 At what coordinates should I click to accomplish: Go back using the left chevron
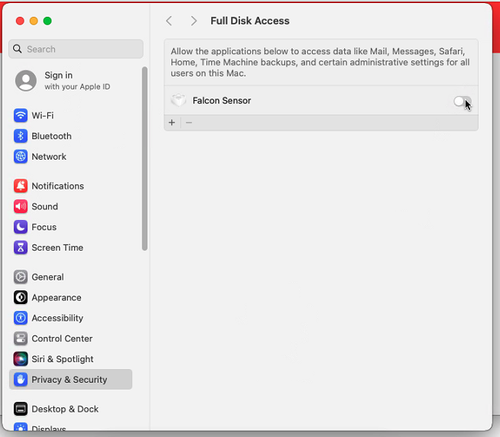pos(169,21)
